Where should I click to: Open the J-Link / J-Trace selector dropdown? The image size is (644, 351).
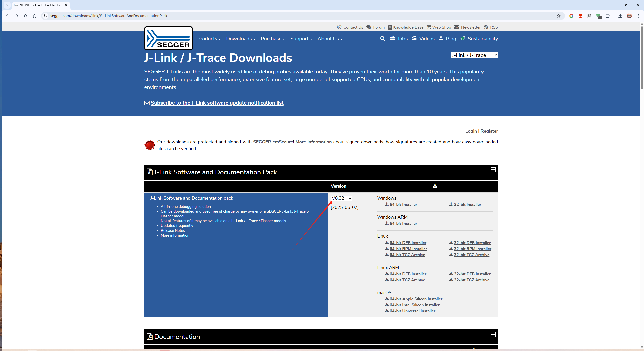pos(474,55)
